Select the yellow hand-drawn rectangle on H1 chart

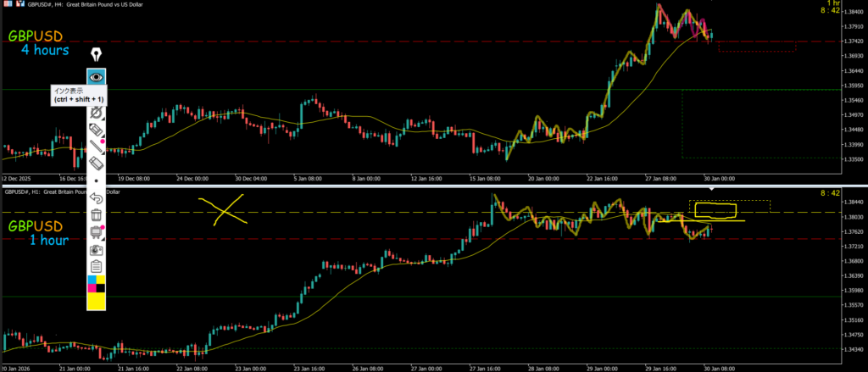[x=714, y=209]
